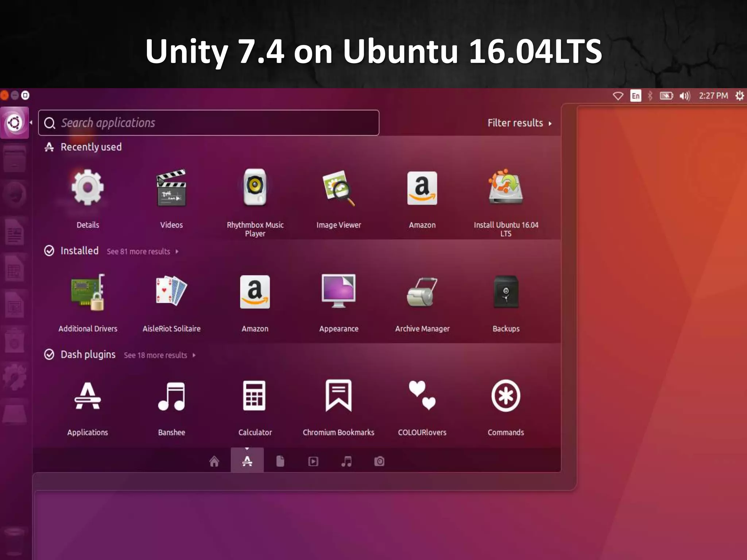Open the En keyboard layout indicator

(636, 96)
